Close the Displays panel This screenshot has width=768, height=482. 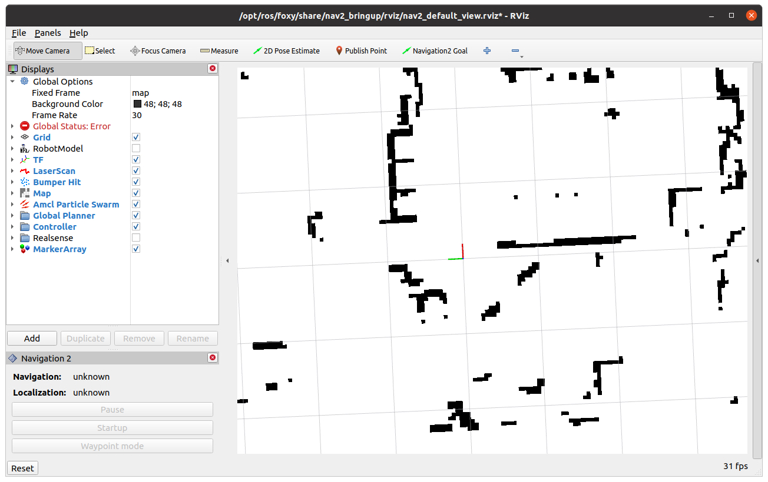[213, 69]
